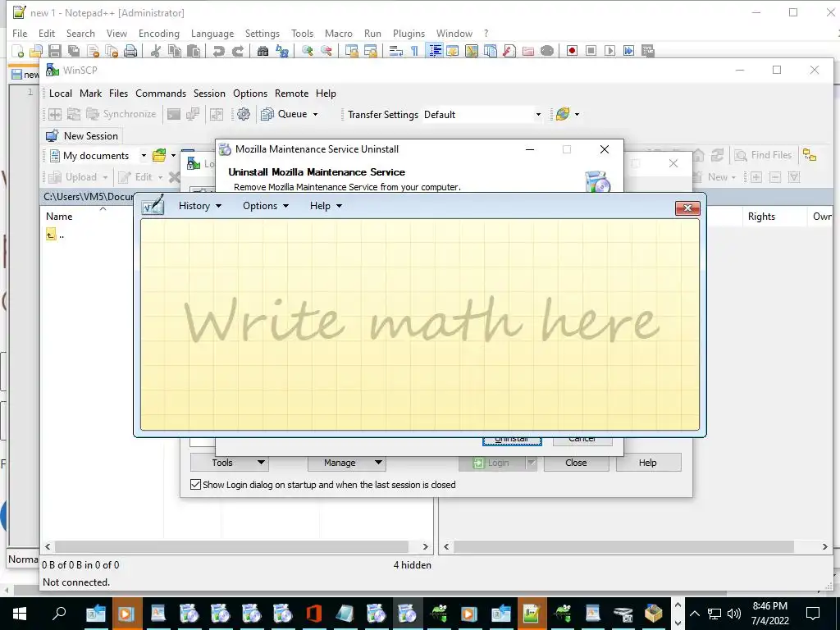Click inside the Write math here area
Image resolution: width=840 pixels, height=630 pixels.
point(420,325)
